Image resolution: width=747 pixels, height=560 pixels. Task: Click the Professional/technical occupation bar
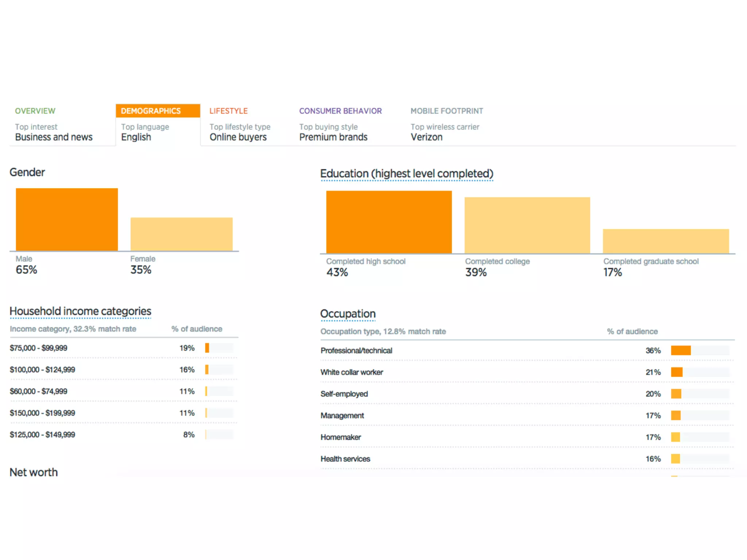pos(681,350)
